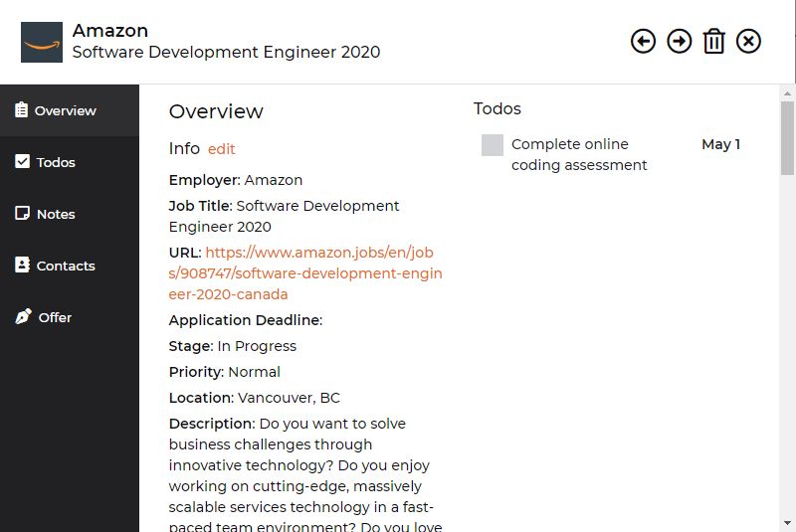
Task: Click the Offer pen icon in sidebar
Action: click(23, 316)
